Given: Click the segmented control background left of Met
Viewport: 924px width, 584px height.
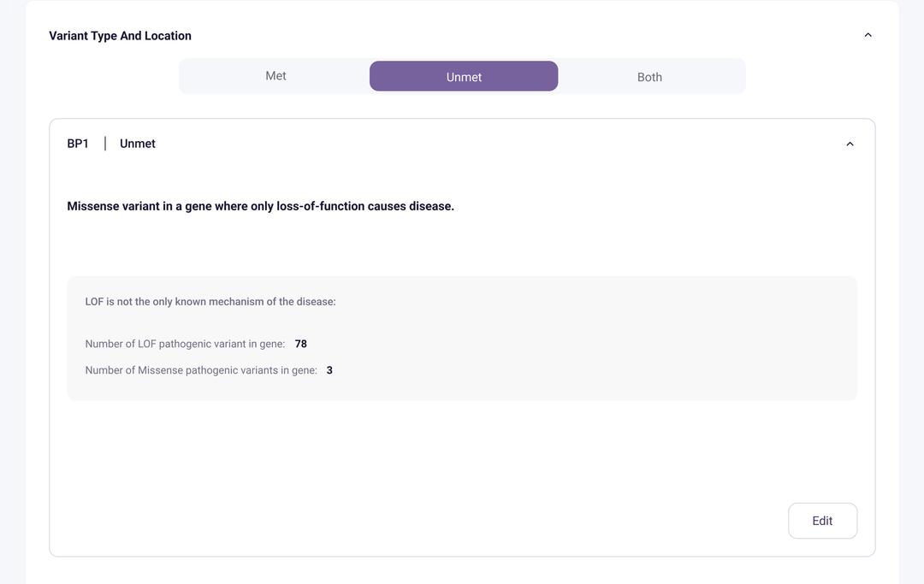Looking at the screenshot, I should point(200,76).
